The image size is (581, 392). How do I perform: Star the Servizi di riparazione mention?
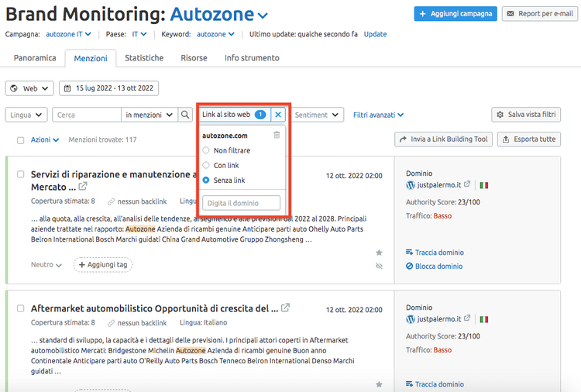pos(379,253)
